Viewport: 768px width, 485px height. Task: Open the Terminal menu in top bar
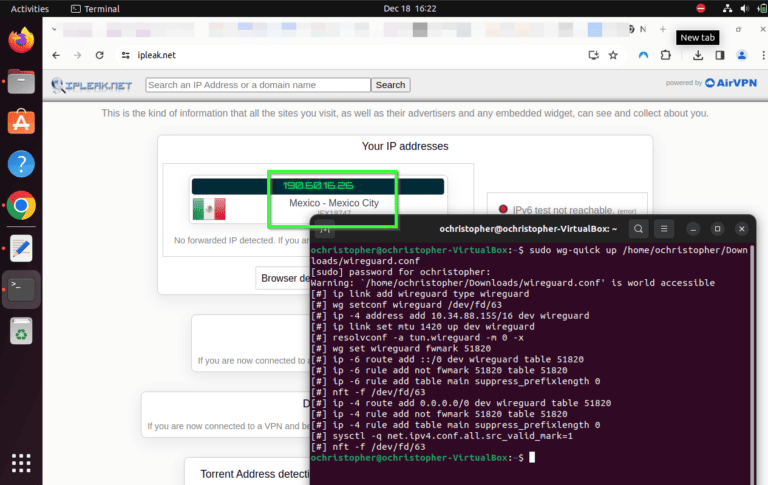[95, 8]
